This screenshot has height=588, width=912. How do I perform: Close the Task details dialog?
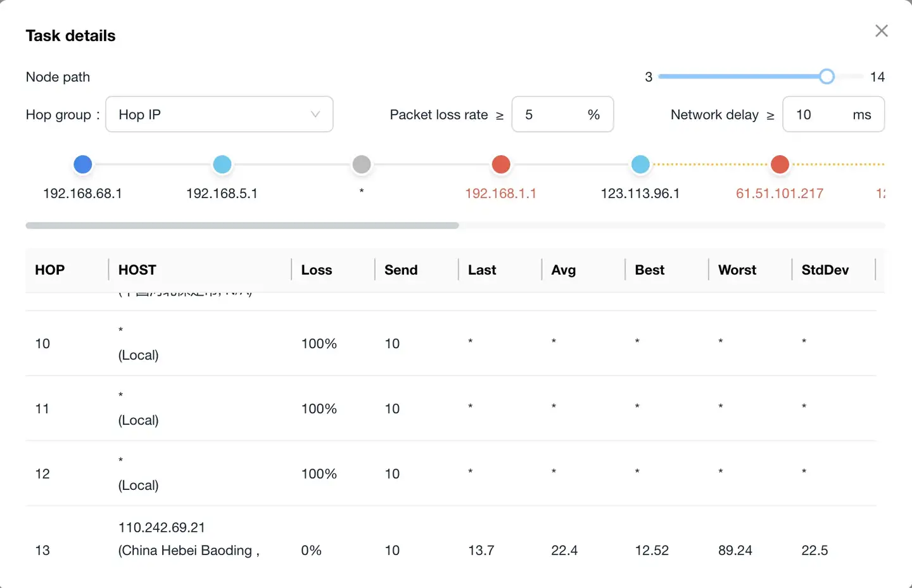(x=881, y=31)
